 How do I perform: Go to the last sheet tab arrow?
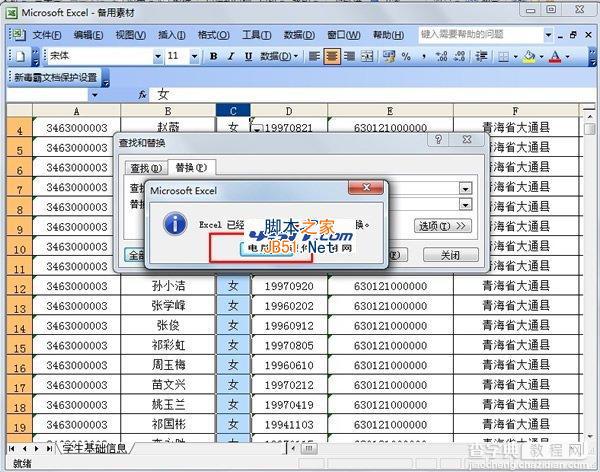pyautogui.click(x=49, y=448)
